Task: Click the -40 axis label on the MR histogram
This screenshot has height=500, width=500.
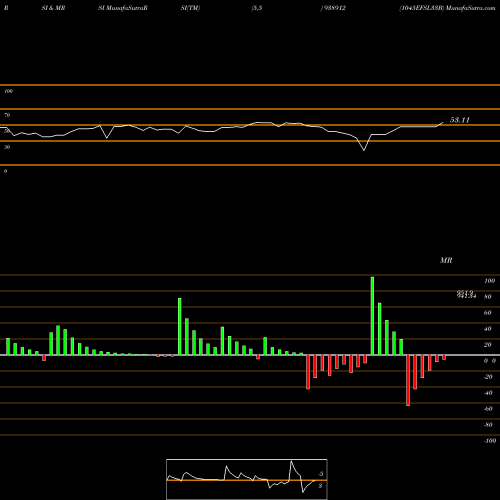Action: 488,393
